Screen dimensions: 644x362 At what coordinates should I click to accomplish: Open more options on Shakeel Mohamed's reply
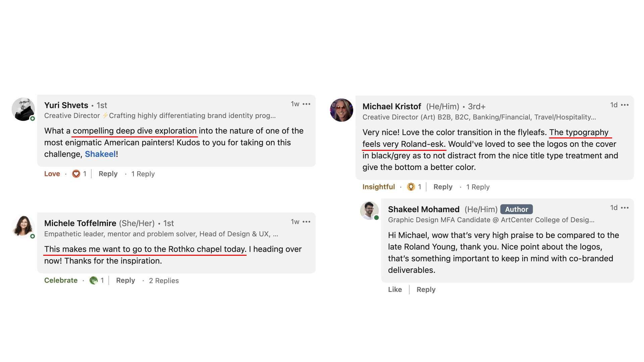[625, 208]
